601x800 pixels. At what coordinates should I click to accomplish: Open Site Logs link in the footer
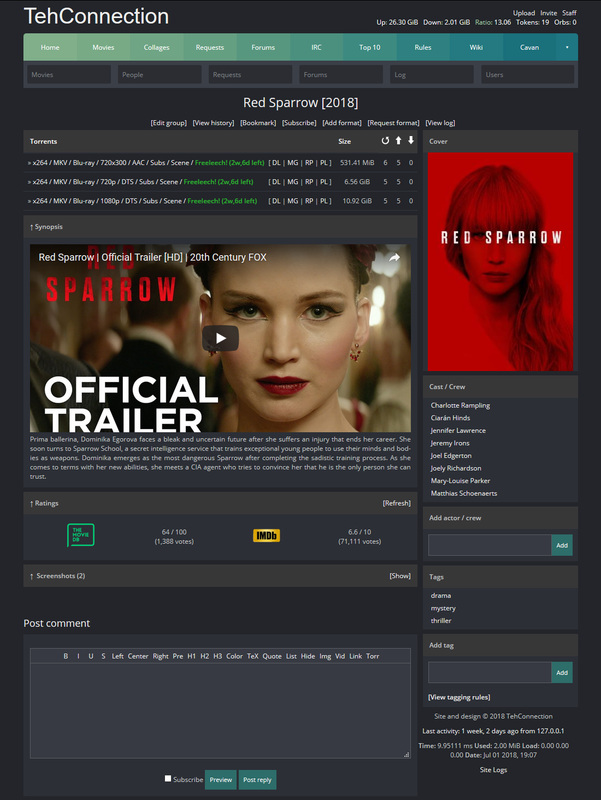(493, 770)
